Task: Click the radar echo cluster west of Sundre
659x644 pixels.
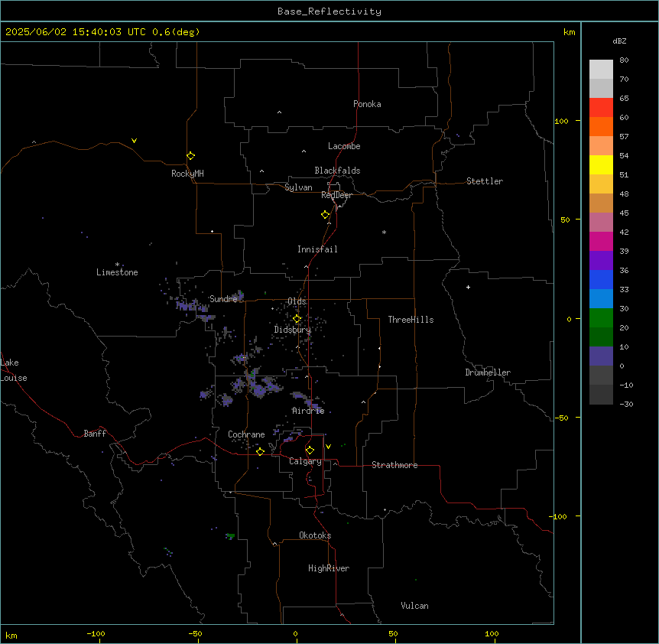Action: tap(191, 306)
